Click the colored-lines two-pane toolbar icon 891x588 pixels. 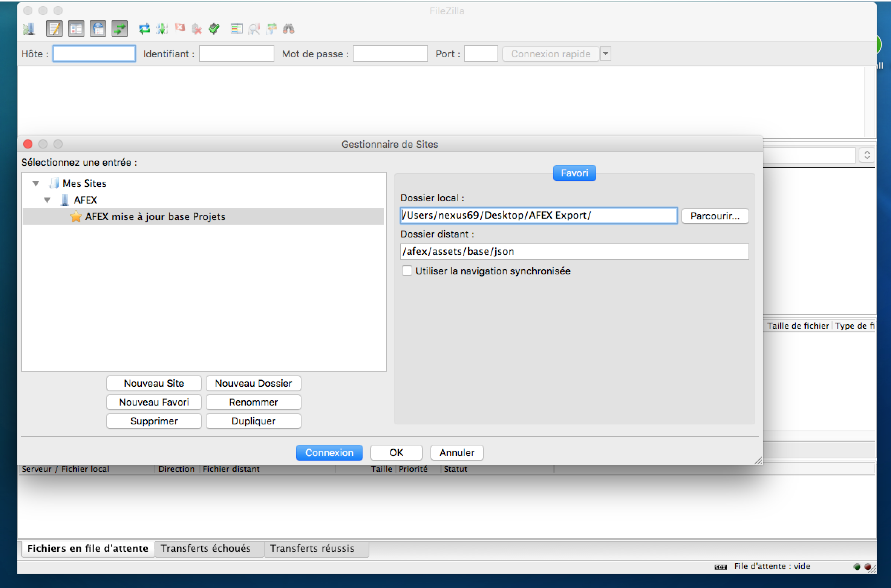pos(236,29)
